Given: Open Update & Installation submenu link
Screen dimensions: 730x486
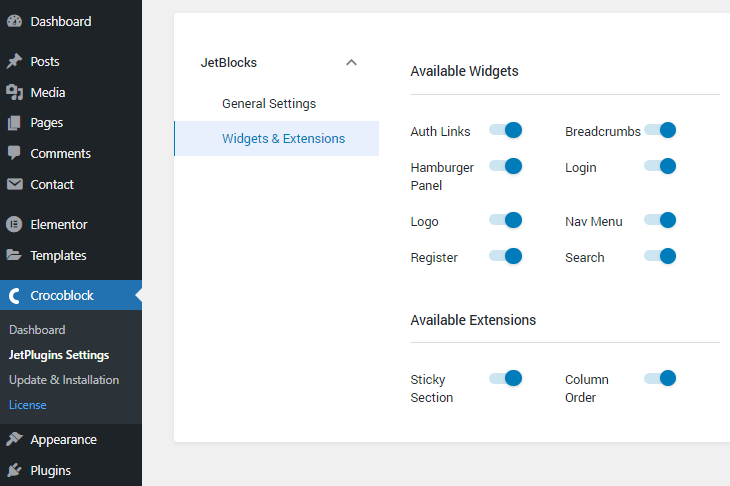Looking at the screenshot, I should (x=64, y=380).
